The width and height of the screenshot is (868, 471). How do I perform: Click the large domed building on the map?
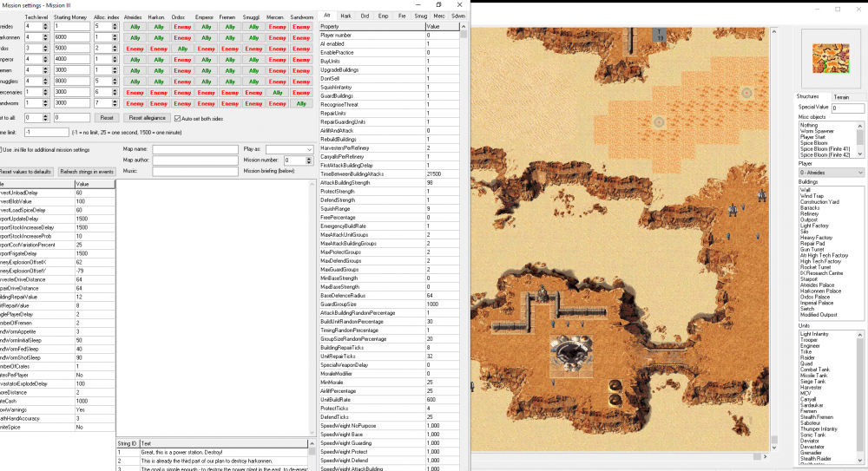coord(574,355)
